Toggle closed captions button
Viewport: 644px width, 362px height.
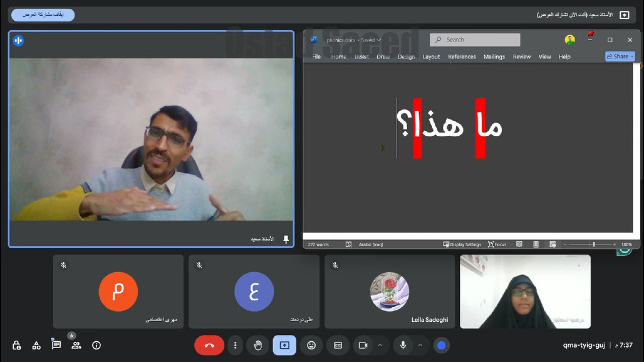(x=338, y=345)
